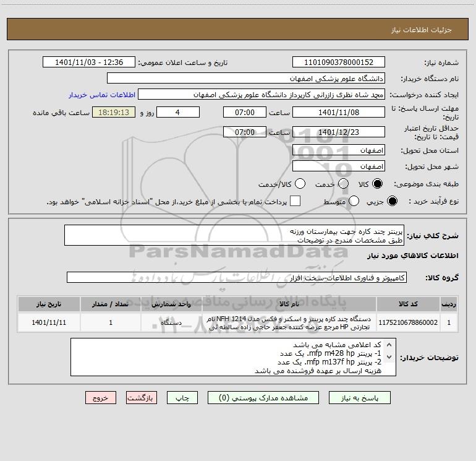Click the خروج exit button
Viewport: 476px width, 461px height.
[x=101, y=398]
